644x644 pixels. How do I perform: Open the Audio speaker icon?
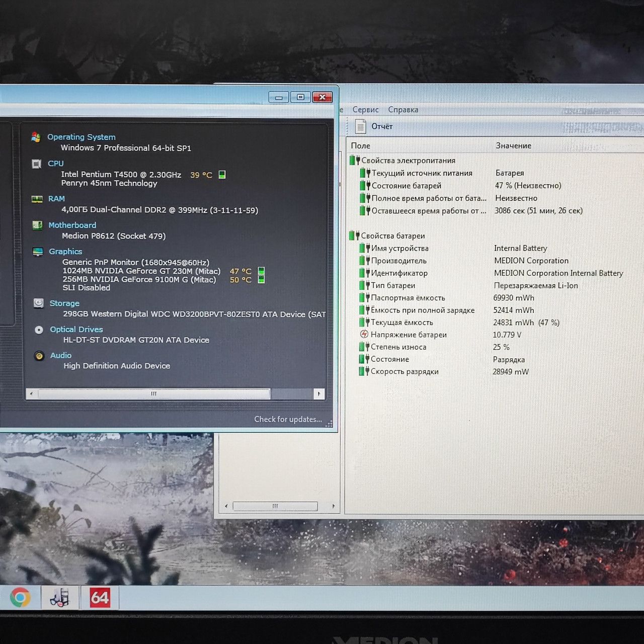pos(39,356)
